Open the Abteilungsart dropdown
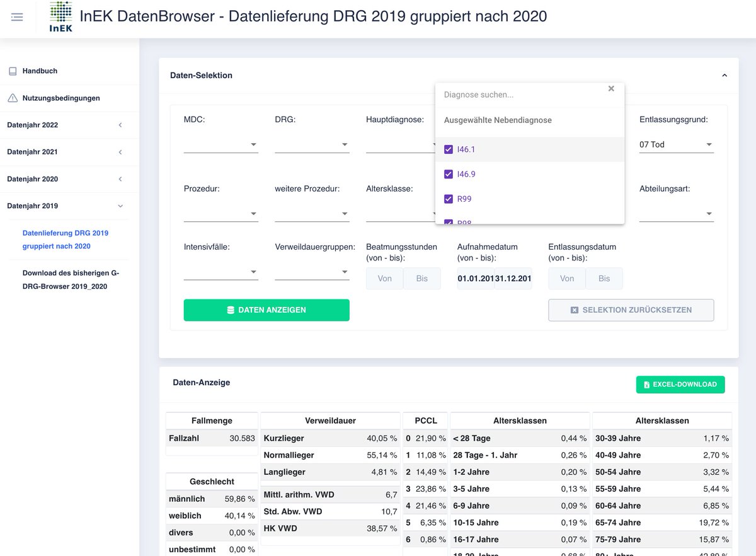Viewport: 756px width, 556px height. point(676,214)
